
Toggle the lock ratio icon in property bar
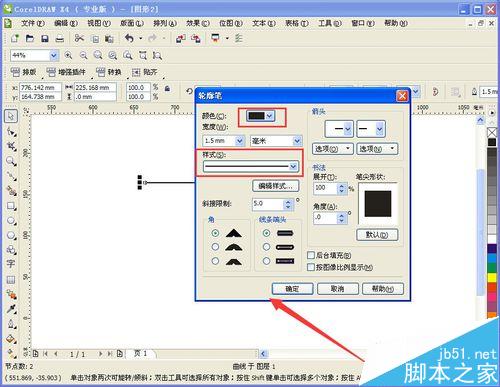pyautogui.click(x=167, y=88)
